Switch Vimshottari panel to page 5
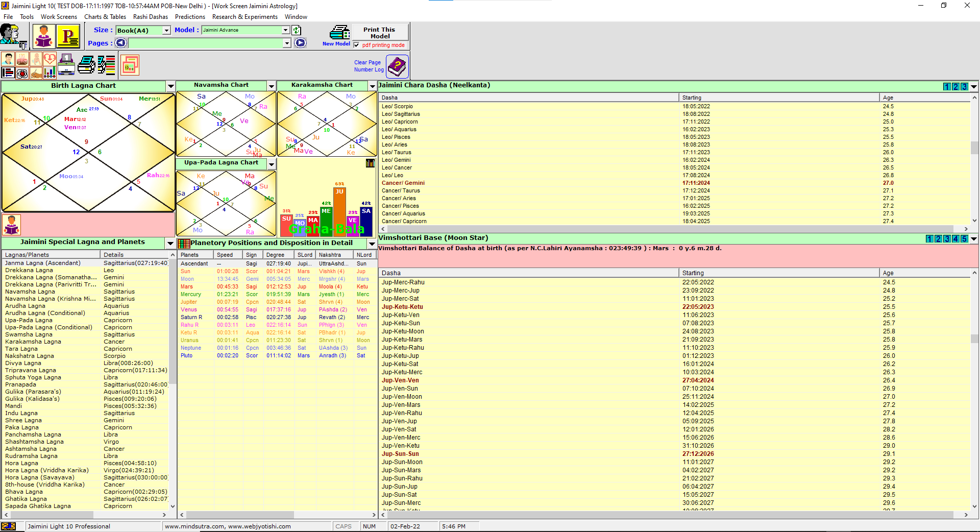 (964, 239)
